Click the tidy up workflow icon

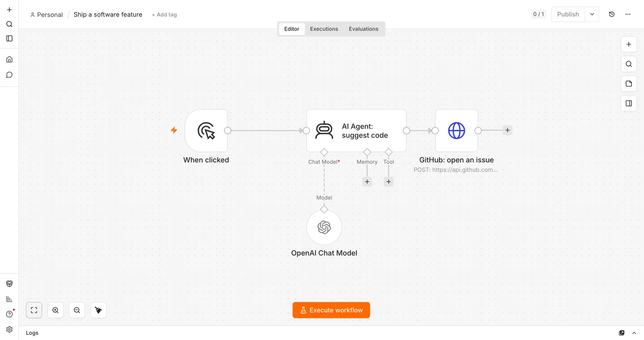pos(98,310)
